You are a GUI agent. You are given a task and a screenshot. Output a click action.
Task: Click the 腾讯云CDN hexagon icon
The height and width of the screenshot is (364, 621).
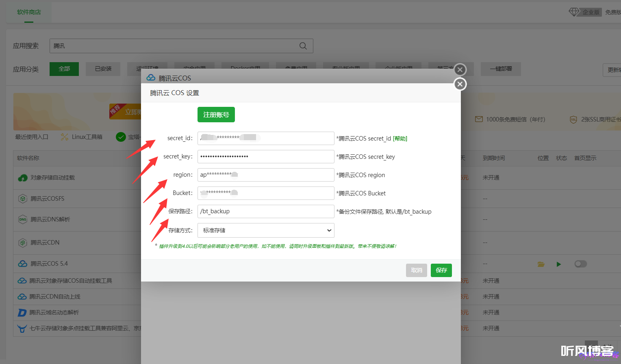coord(23,243)
